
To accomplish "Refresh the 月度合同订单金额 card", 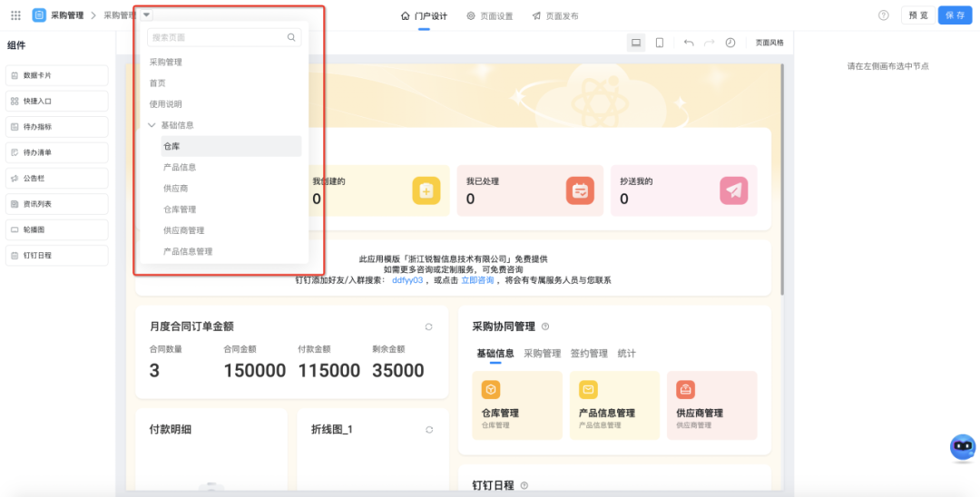I will tap(428, 326).
